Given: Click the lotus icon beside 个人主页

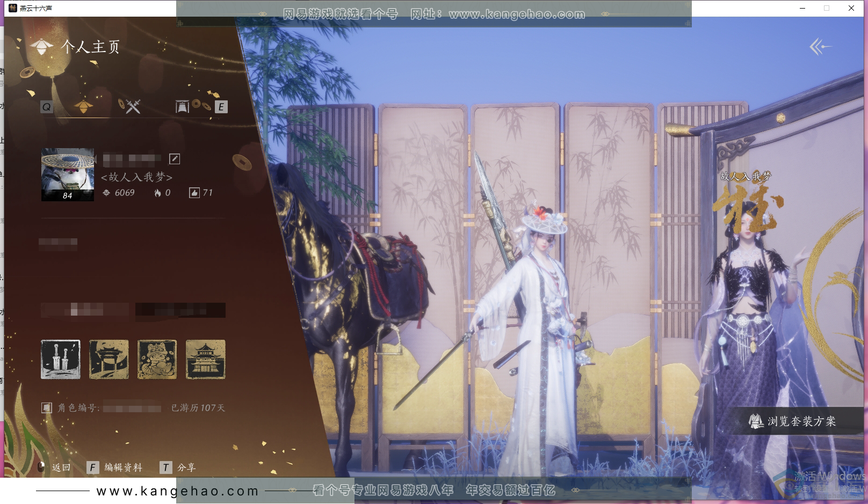Looking at the screenshot, I should pyautogui.click(x=41, y=47).
